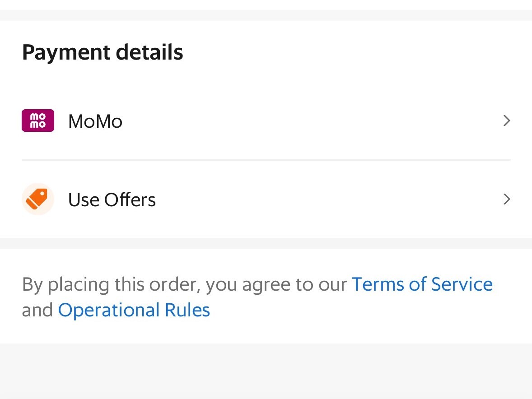Open payment methods via MoMo row chevron
Image resolution: width=532 pixels, height=399 pixels.
click(507, 121)
